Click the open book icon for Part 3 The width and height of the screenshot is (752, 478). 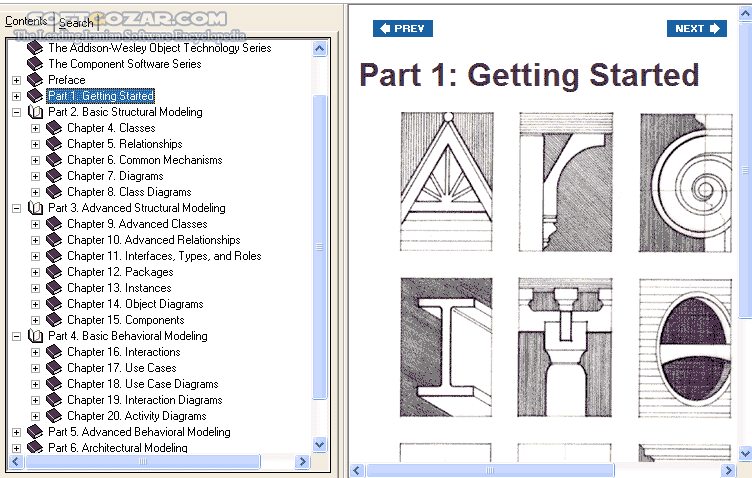pyautogui.click(x=36, y=208)
